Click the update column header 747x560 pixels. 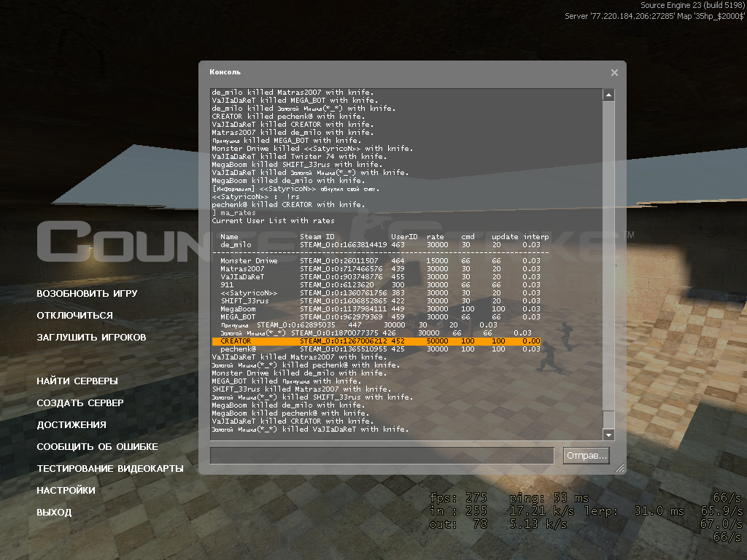(x=505, y=237)
